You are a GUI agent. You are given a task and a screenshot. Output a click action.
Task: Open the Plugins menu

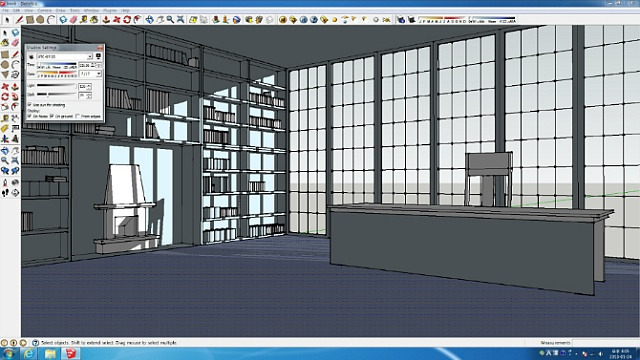[x=110, y=10]
